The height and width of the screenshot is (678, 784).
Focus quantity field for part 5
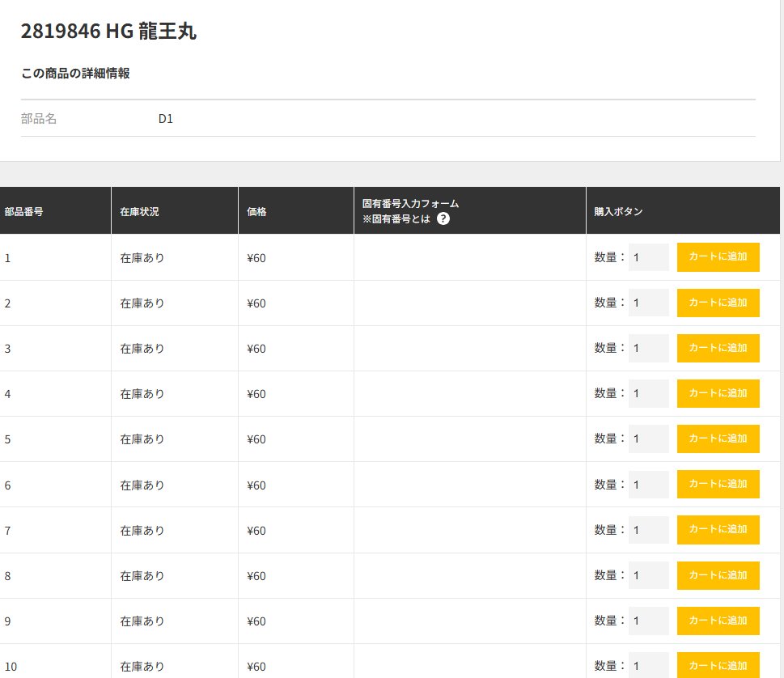649,439
